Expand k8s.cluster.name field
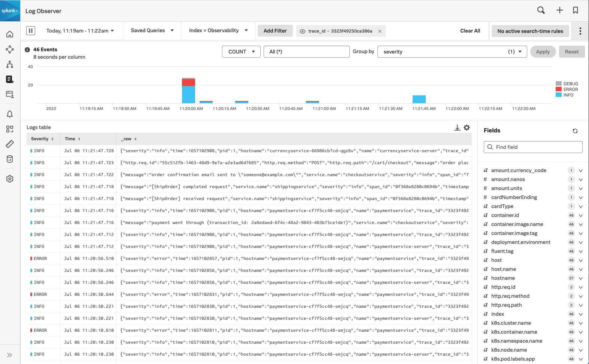 pyautogui.click(x=581, y=323)
